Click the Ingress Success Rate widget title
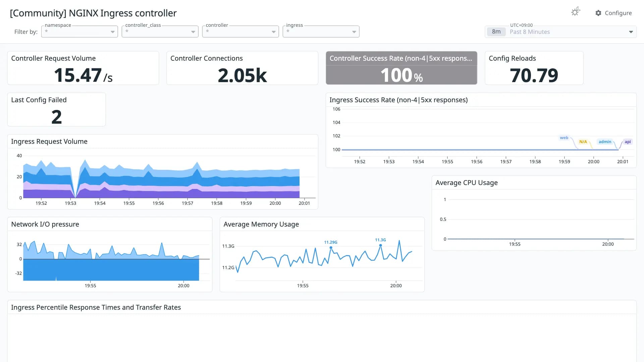 pos(398,100)
